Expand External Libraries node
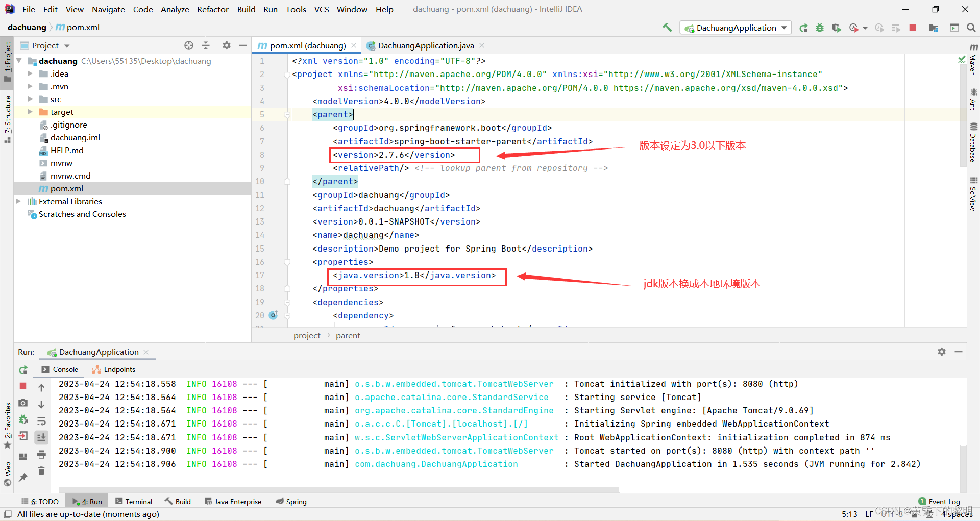Screen dimensions: 980x521 (x=19, y=201)
